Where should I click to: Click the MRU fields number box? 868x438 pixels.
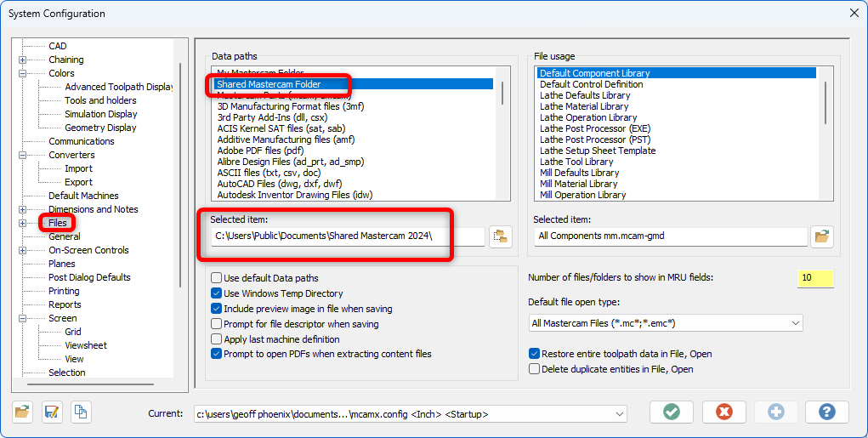815,278
